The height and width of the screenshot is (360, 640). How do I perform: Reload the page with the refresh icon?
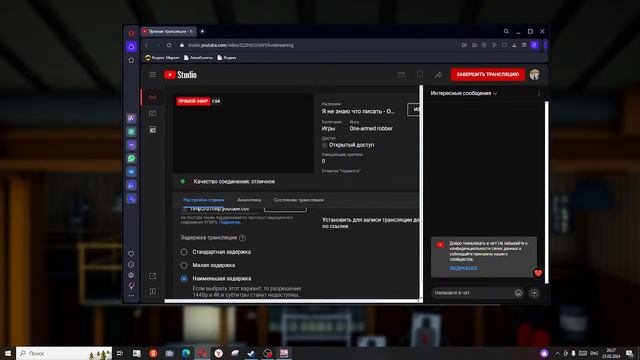pyautogui.click(x=169, y=45)
